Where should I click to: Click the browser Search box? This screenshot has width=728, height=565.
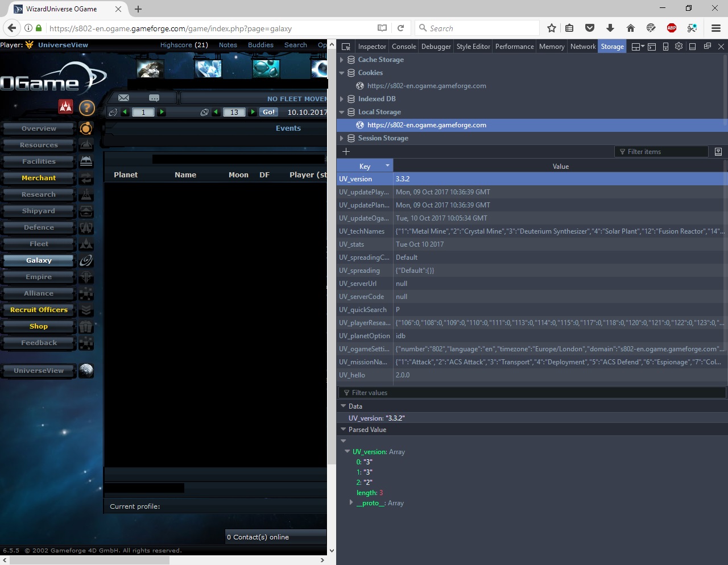tap(477, 28)
